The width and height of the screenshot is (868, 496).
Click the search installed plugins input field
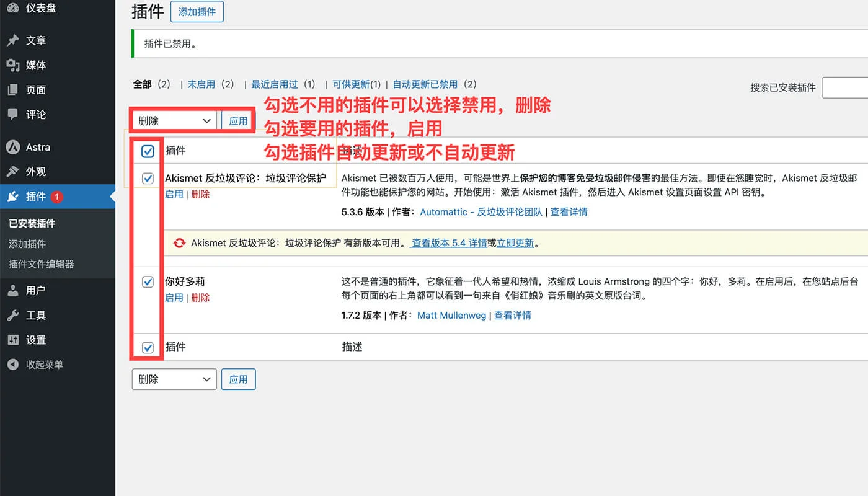point(844,87)
